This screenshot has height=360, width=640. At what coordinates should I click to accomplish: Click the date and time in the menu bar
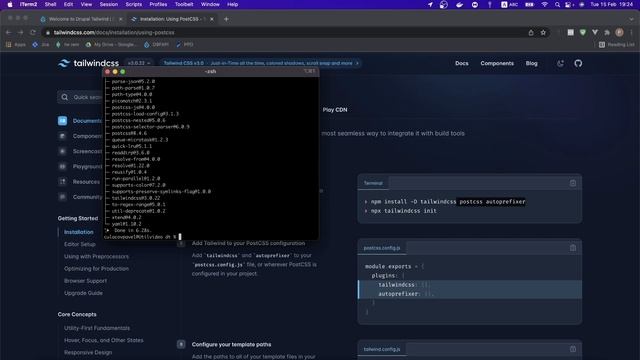pyautogui.click(x=612, y=4)
